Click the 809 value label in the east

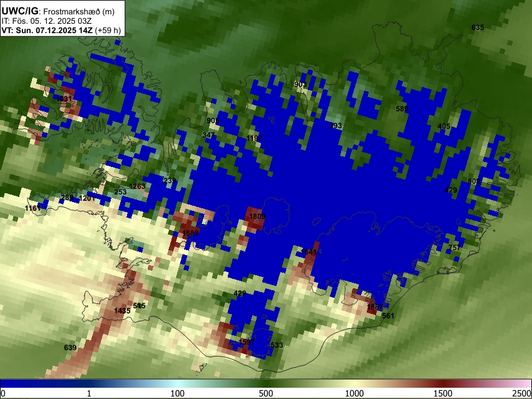click(x=474, y=181)
